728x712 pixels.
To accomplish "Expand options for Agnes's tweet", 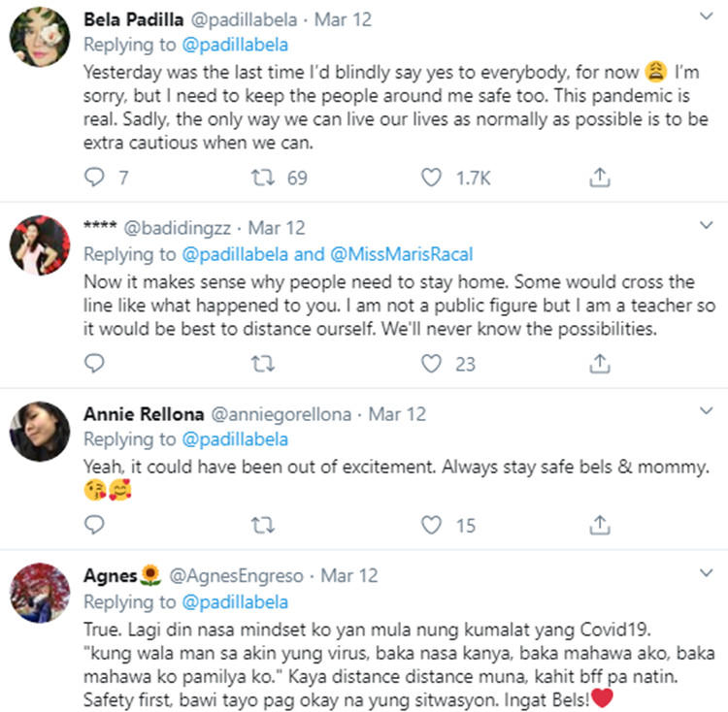I will pyautogui.click(x=706, y=575).
